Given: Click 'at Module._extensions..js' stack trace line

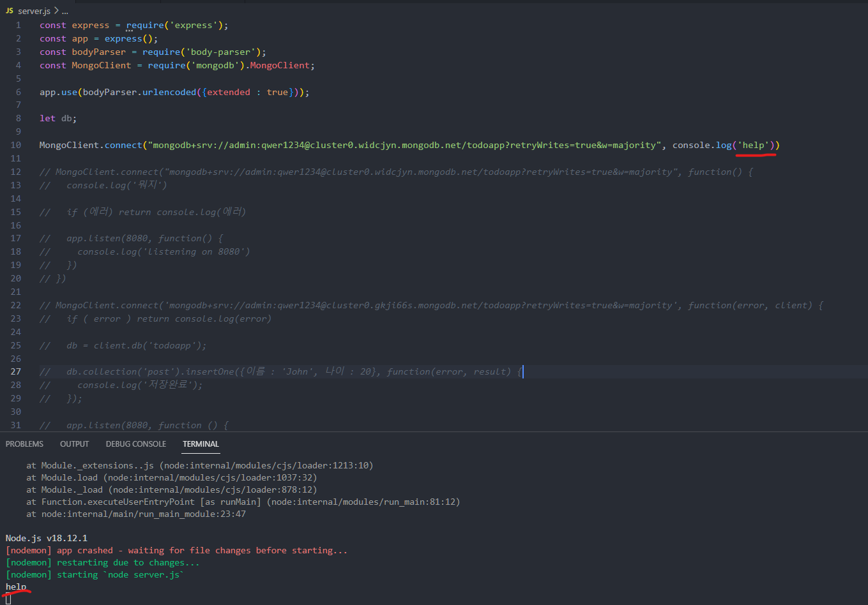Looking at the screenshot, I should pyautogui.click(x=200, y=466).
